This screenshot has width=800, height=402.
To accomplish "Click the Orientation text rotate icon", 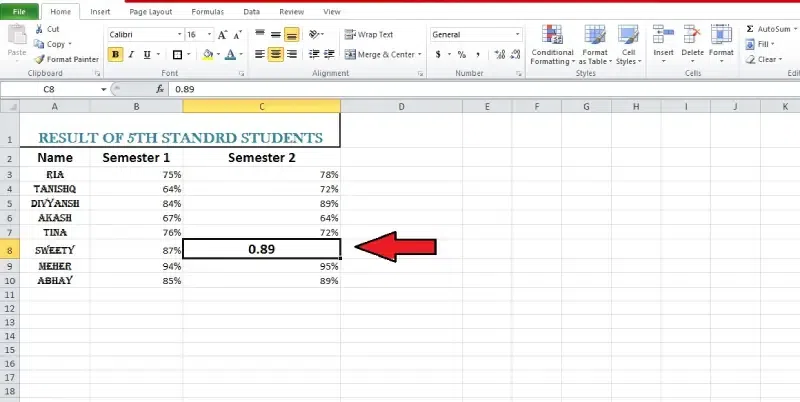I will [315, 35].
